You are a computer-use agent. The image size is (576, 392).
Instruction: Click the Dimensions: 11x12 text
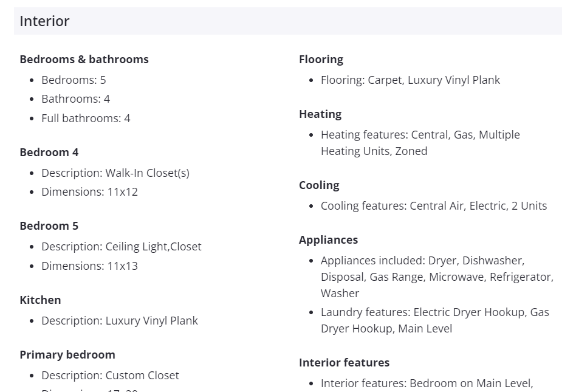click(x=89, y=191)
